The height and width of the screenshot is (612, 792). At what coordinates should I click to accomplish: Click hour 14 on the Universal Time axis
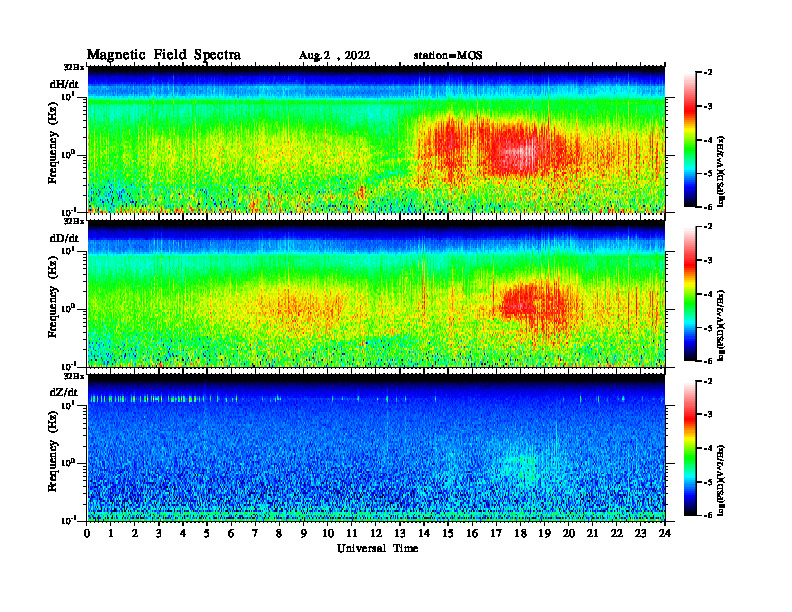[x=424, y=533]
